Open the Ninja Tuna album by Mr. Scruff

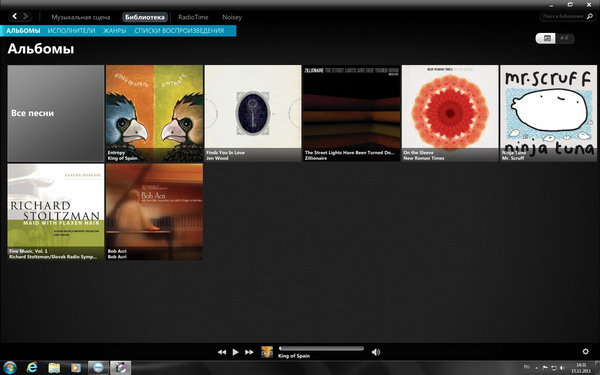pyautogui.click(x=548, y=113)
